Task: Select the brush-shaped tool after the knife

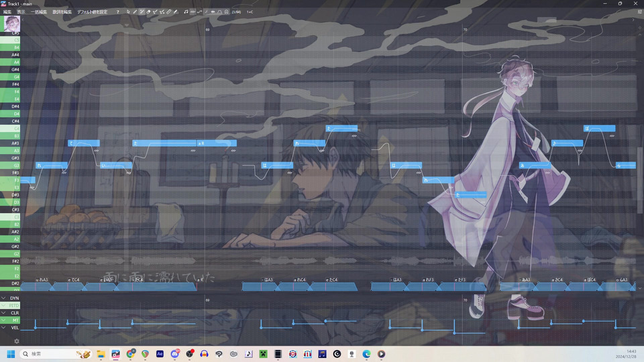Action: click(176, 12)
